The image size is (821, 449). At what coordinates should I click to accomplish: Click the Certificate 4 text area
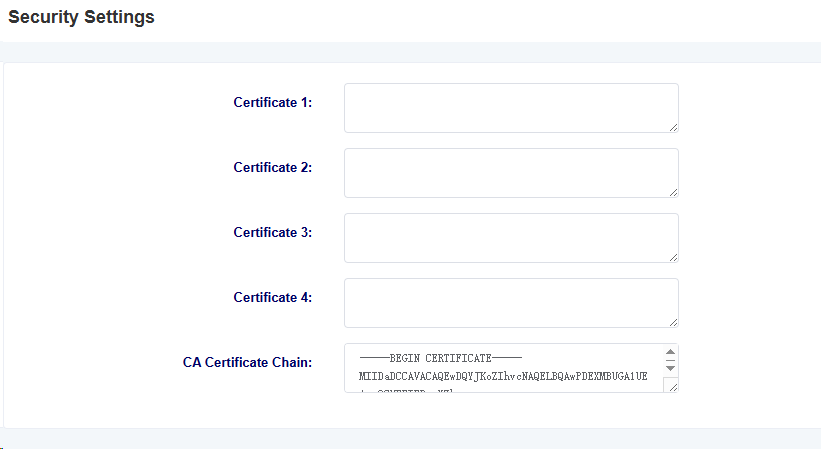511,302
